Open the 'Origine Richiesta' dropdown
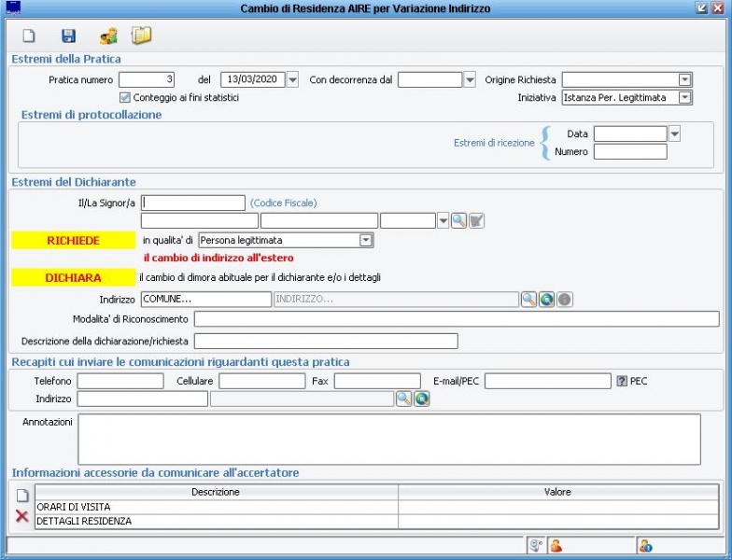The width and height of the screenshot is (732, 560). pos(684,80)
